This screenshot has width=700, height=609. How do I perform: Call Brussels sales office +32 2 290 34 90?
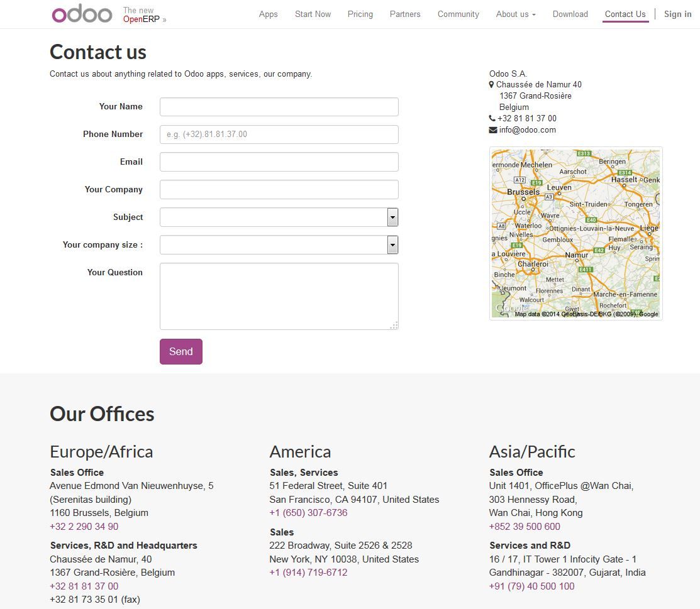[x=84, y=527]
